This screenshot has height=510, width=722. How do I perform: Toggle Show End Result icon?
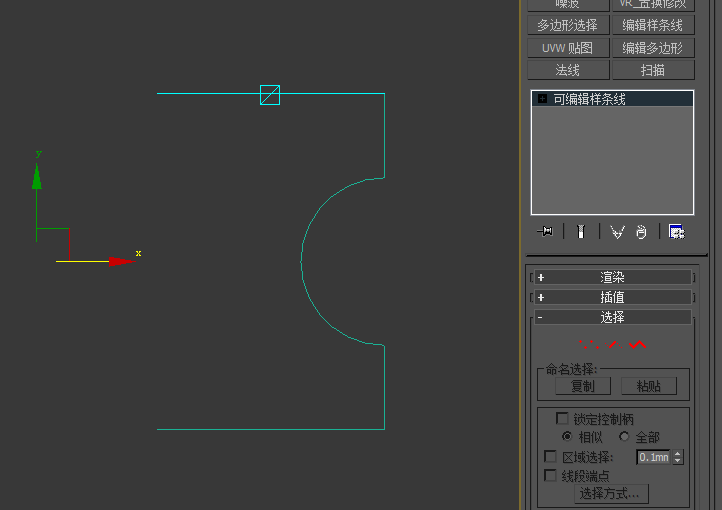coord(581,232)
